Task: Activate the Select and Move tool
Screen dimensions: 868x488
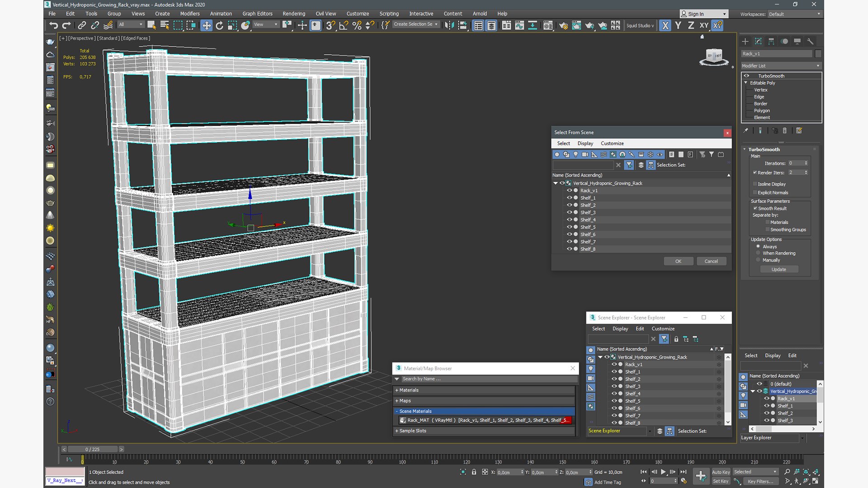Action: (206, 25)
